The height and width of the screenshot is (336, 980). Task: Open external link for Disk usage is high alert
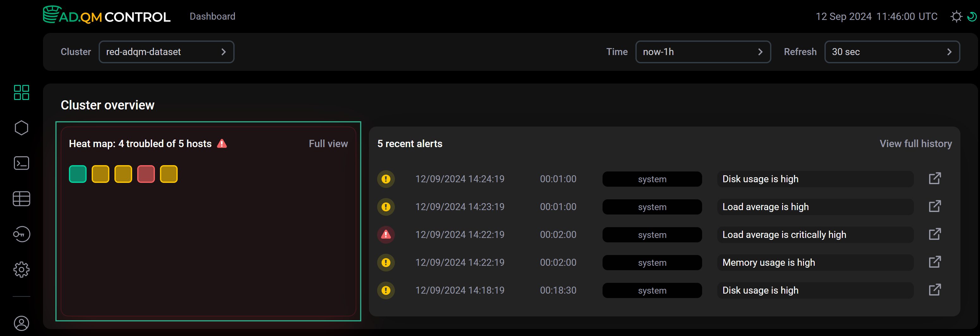point(935,178)
